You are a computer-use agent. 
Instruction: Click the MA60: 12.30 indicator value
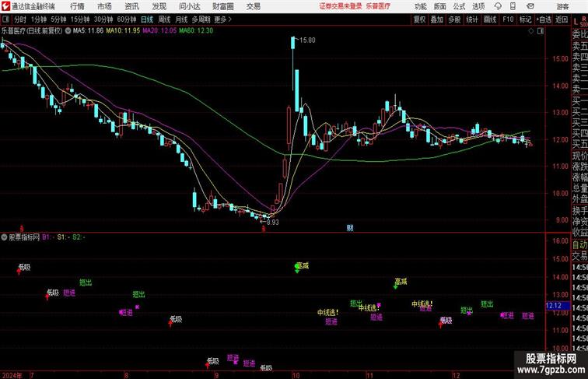pos(196,31)
